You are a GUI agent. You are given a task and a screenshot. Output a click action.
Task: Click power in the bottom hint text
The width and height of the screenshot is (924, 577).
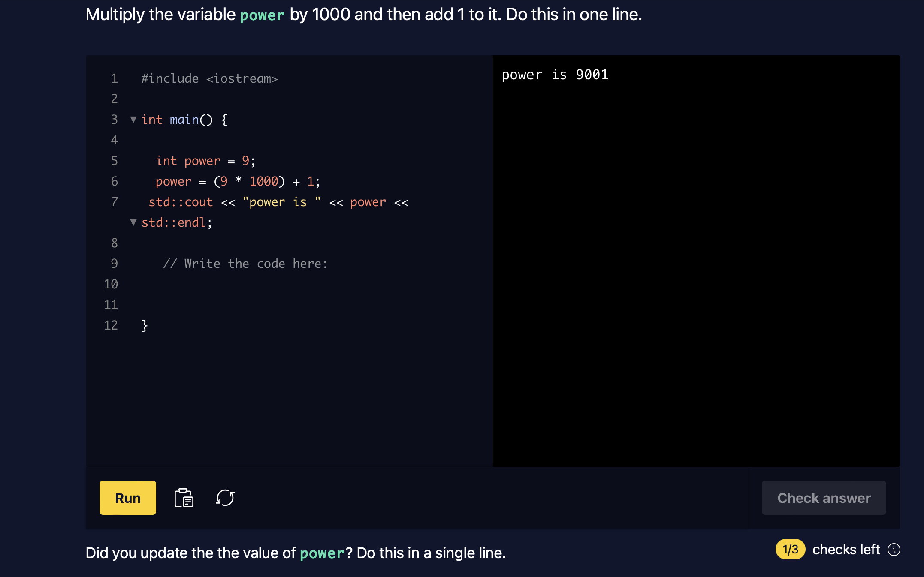point(322,553)
